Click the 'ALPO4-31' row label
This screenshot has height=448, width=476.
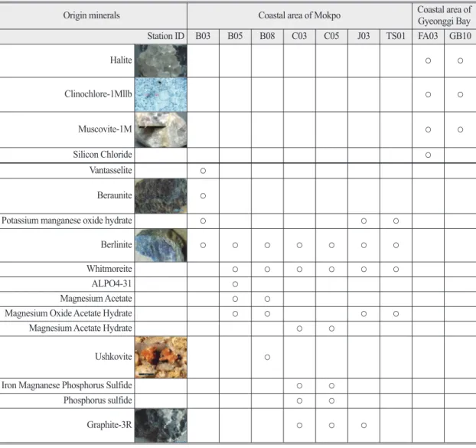click(x=112, y=283)
